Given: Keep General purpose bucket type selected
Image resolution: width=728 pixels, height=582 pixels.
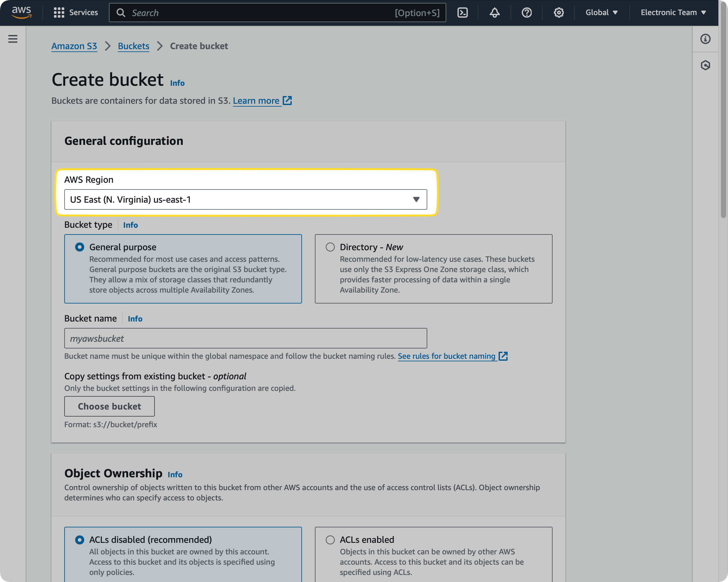Looking at the screenshot, I should pyautogui.click(x=79, y=247).
